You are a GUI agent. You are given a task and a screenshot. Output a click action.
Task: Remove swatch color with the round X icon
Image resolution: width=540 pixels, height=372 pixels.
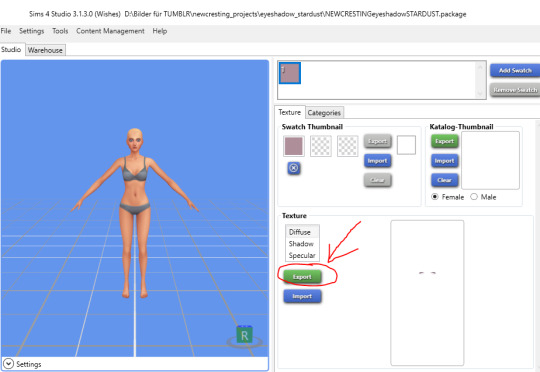(294, 168)
